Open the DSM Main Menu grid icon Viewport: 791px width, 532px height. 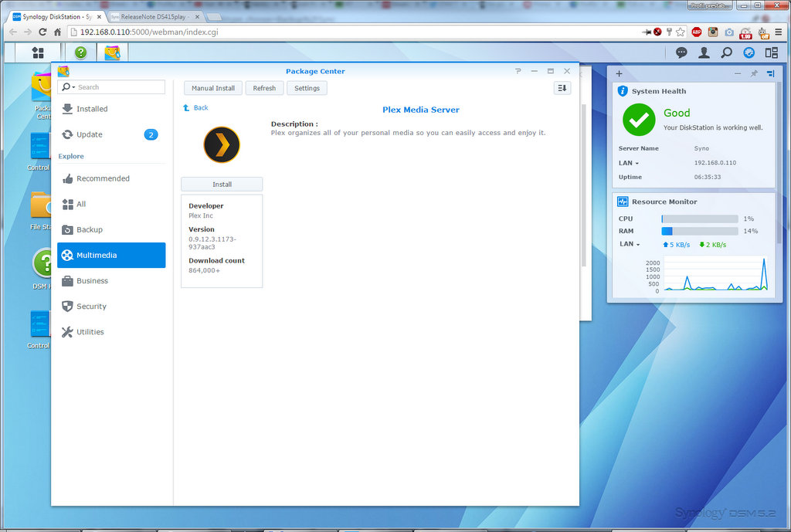tap(38, 53)
